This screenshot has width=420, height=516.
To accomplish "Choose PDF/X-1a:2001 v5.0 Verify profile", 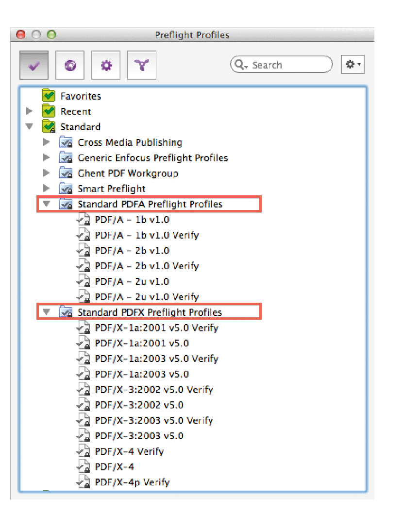I will click(x=156, y=328).
